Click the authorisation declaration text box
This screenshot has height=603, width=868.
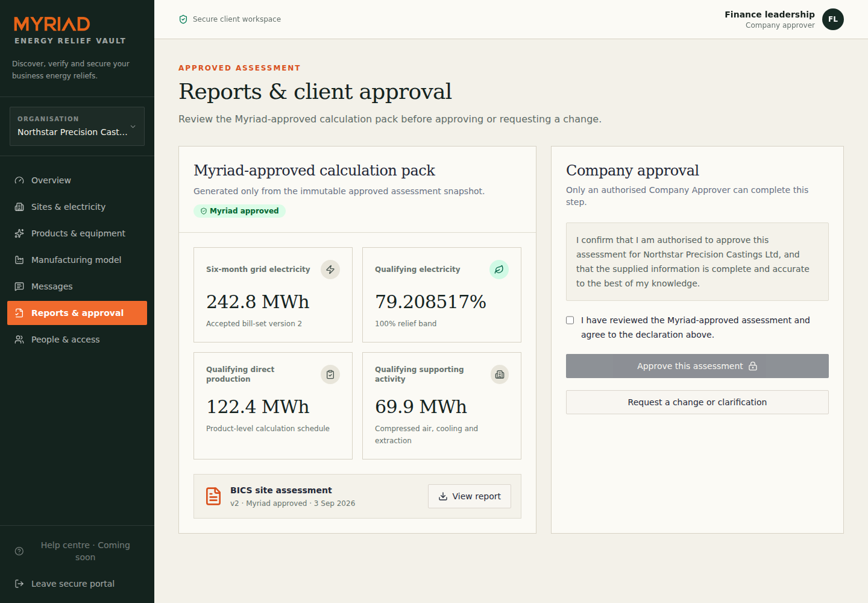pyautogui.click(x=697, y=262)
